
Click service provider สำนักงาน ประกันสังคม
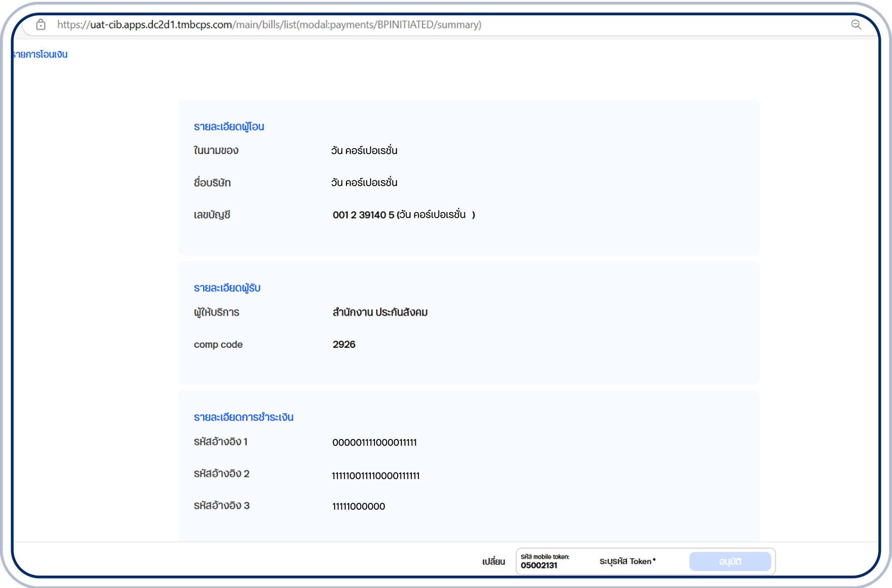coord(380,312)
